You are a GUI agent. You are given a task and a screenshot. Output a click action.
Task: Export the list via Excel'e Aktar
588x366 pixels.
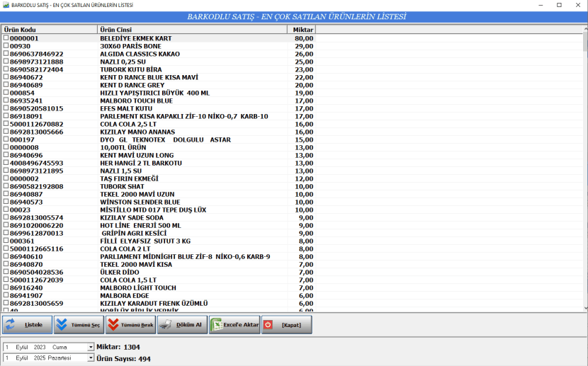click(234, 325)
